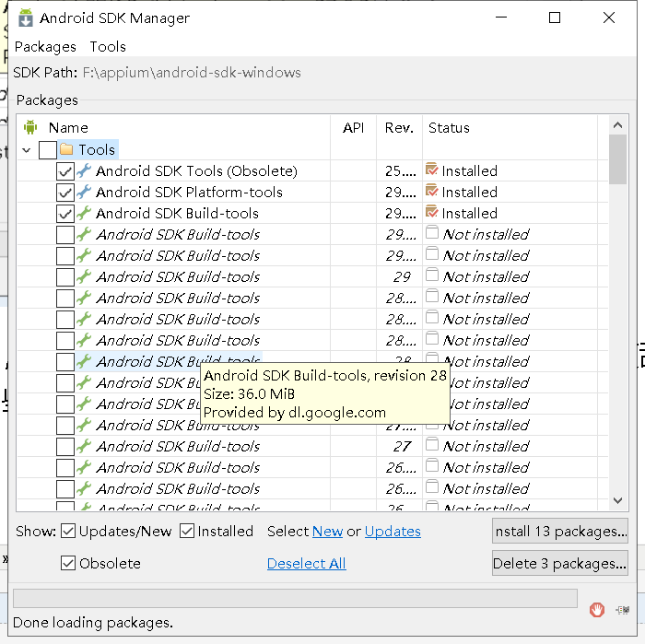Select the Android SDK Platform-tools row name
The width and height of the screenshot is (645, 644).
coord(189,192)
